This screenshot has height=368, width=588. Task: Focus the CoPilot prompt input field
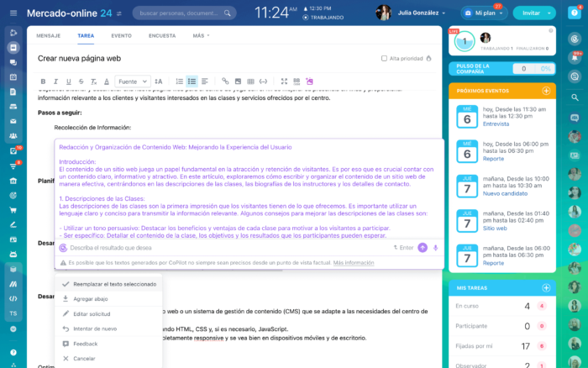pos(228,248)
